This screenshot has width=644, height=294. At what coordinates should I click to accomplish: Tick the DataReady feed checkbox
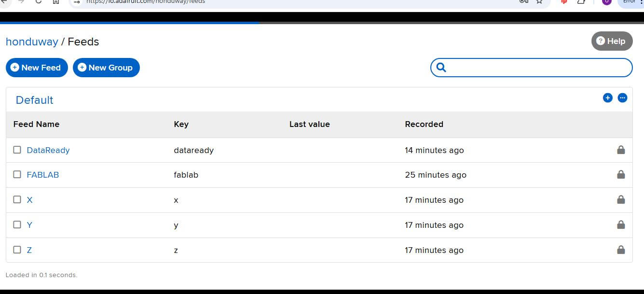point(17,150)
